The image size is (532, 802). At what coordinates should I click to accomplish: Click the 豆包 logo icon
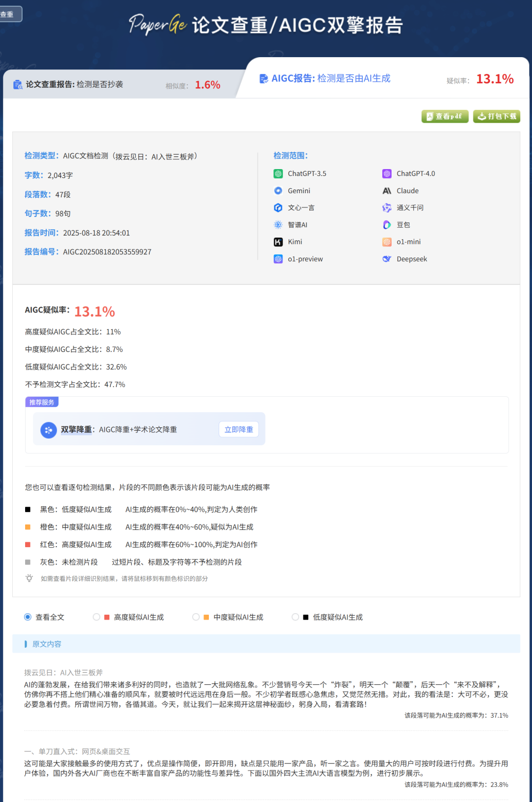click(387, 225)
